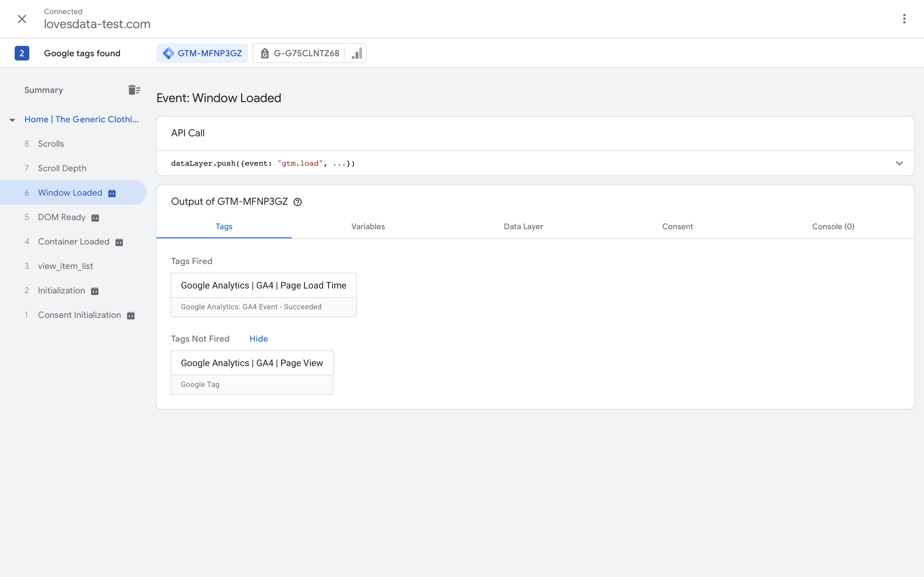
Task: Switch to the Tags tab
Action: (x=224, y=226)
